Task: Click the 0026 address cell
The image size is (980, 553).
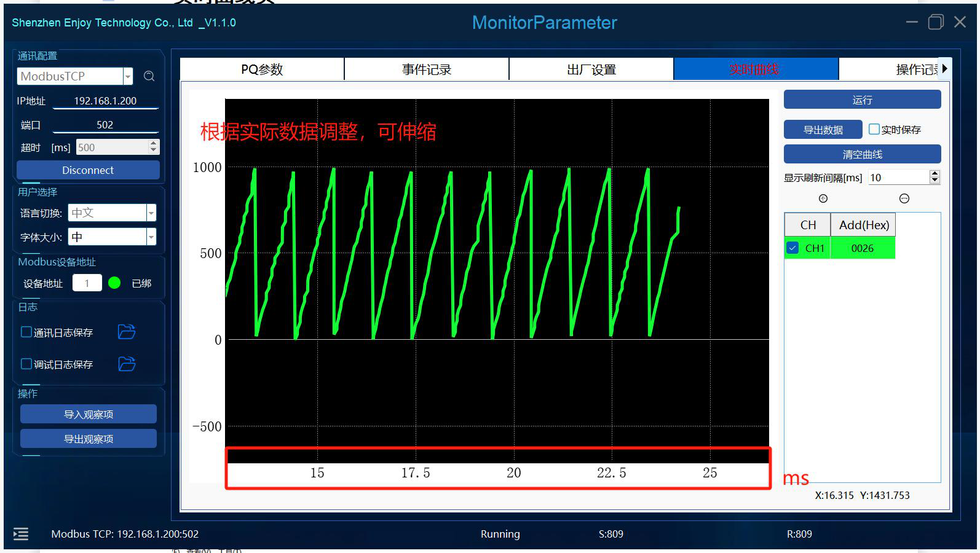Action: coord(863,248)
